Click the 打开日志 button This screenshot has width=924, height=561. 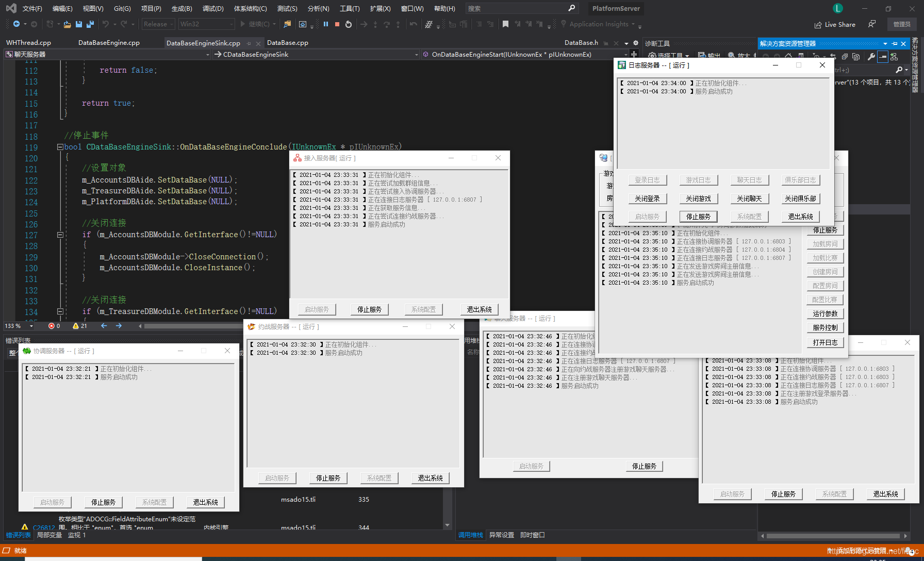(825, 342)
